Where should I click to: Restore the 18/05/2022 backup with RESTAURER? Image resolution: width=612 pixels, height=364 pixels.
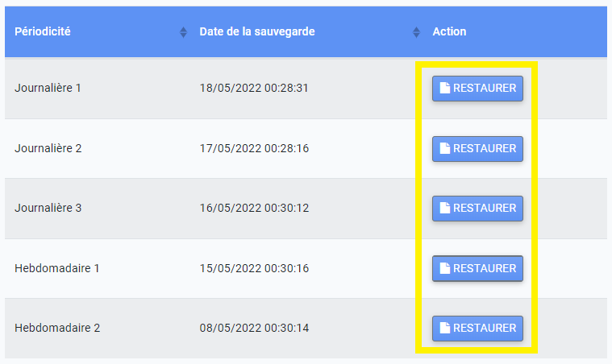(x=477, y=89)
